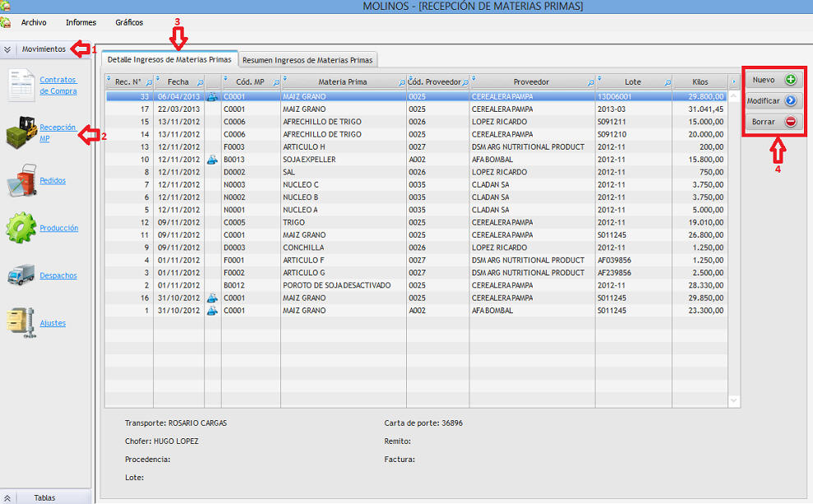Open the Lote column filter arrow
Screen dimensions: 813x504
[x=599, y=78]
